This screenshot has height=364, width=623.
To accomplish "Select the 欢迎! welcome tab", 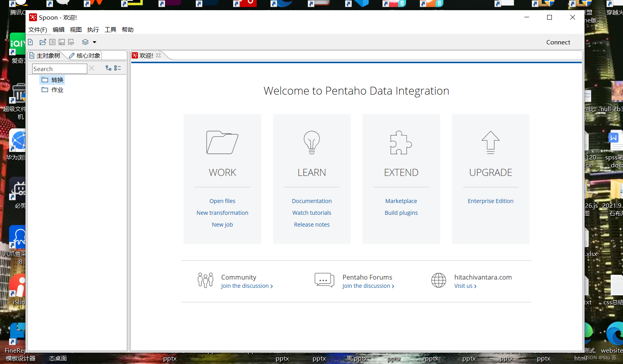I will [146, 55].
